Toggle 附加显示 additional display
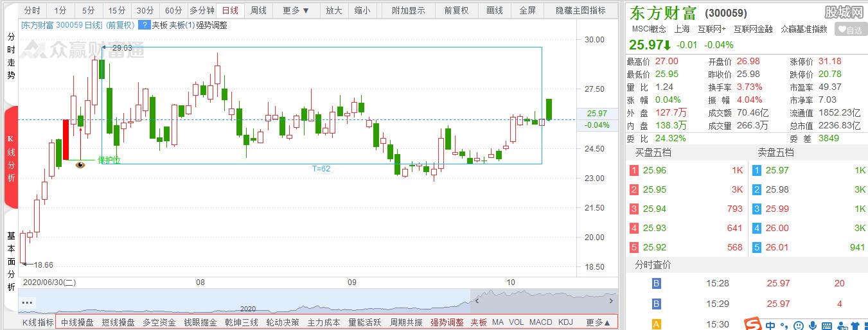Screen dimensions: 868x330 408,10
